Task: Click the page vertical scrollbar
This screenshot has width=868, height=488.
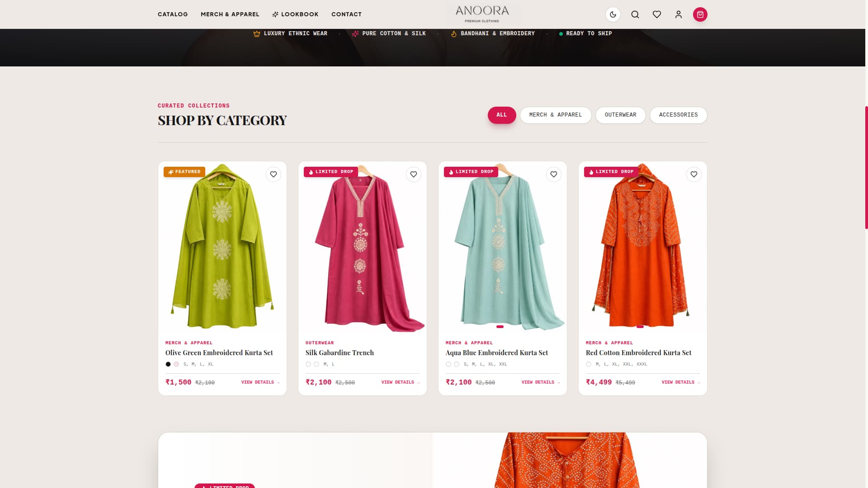Action: point(866,168)
